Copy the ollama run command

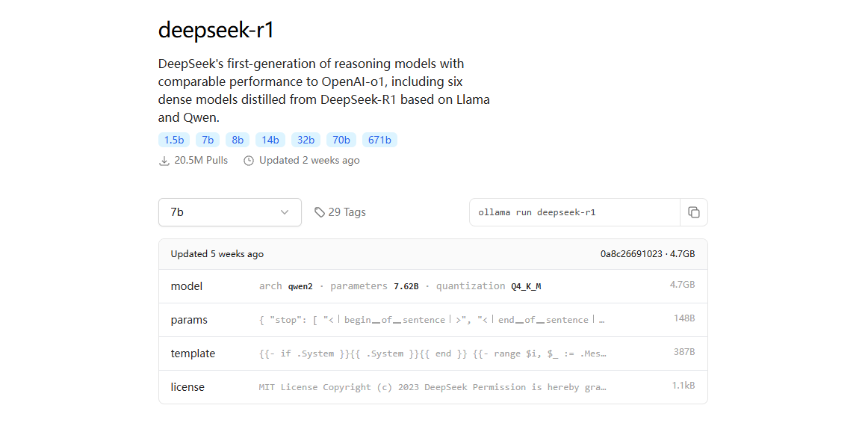[693, 212]
